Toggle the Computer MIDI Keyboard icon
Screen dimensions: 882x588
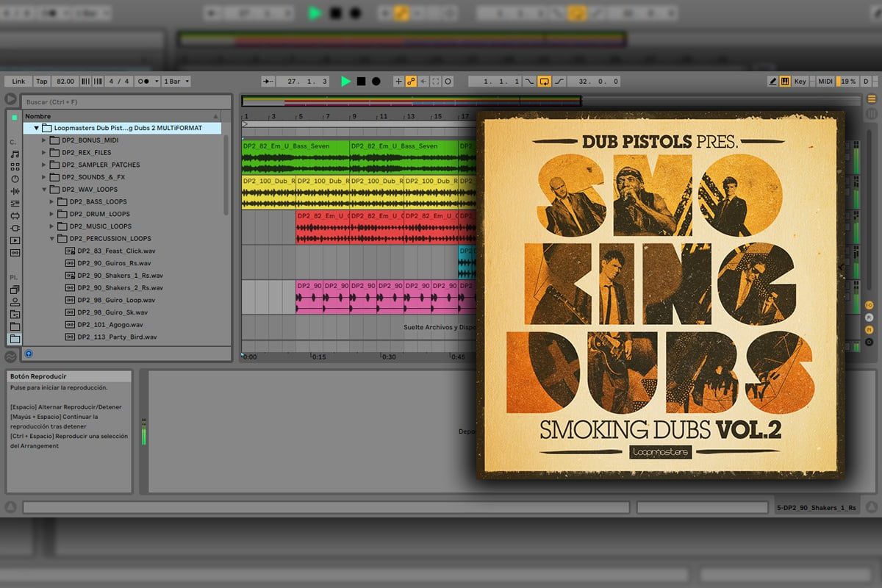(785, 82)
